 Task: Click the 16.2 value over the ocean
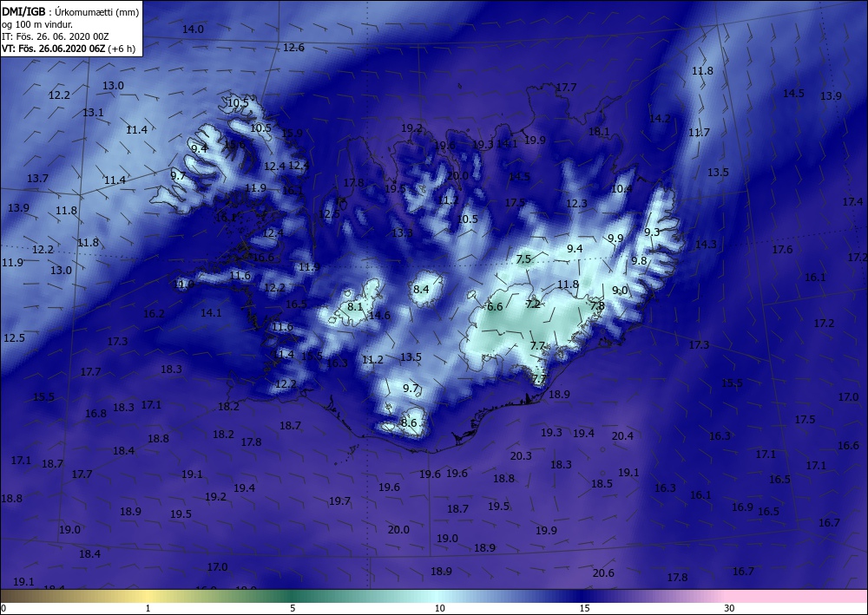click(154, 314)
